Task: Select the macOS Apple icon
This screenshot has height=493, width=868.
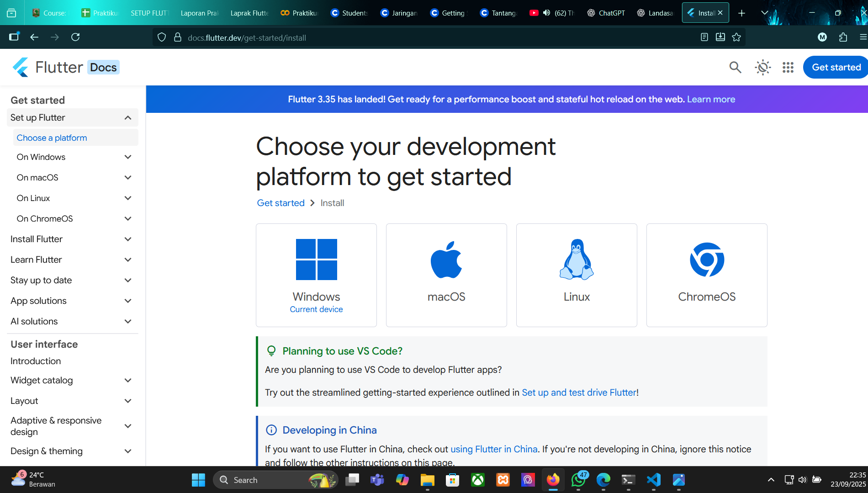Action: (446, 260)
